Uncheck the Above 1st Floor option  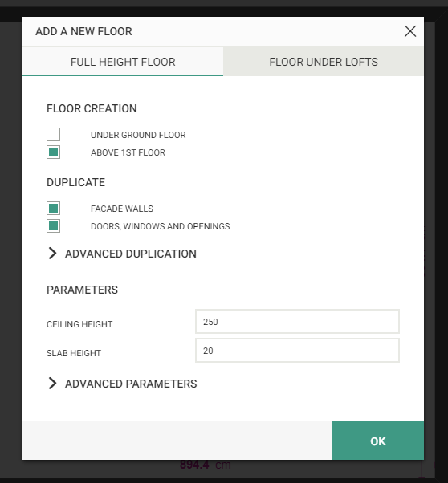click(53, 152)
